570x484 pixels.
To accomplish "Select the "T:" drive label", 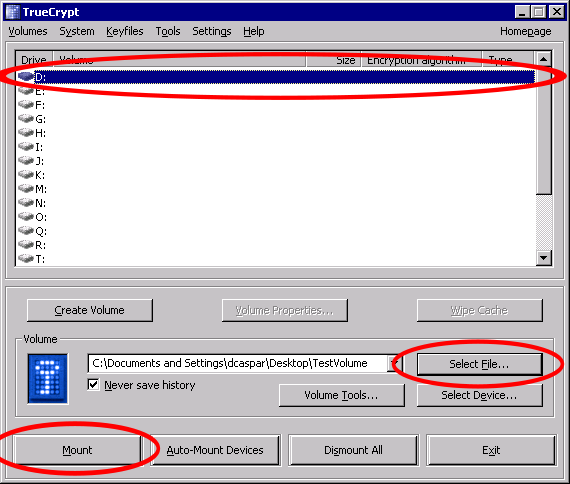I will click(x=40, y=259).
